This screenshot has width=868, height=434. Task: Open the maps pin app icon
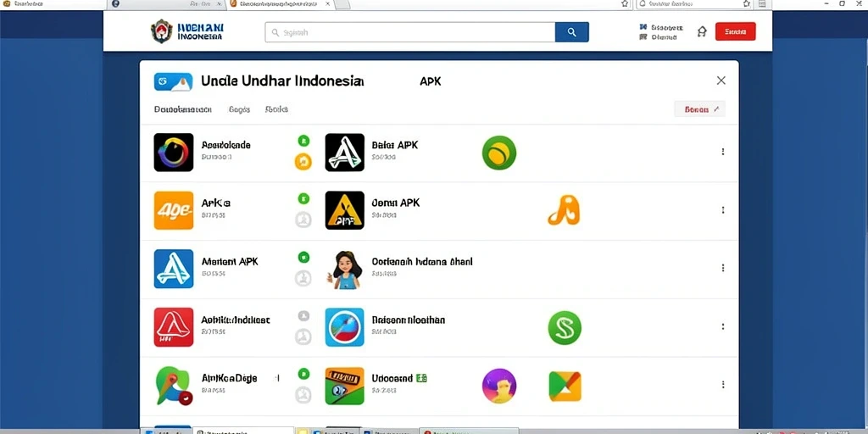173,386
